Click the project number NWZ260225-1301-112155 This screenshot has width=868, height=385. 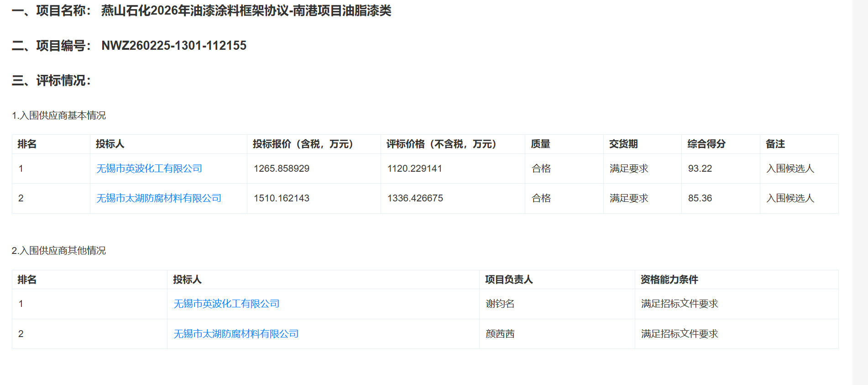[x=173, y=46]
